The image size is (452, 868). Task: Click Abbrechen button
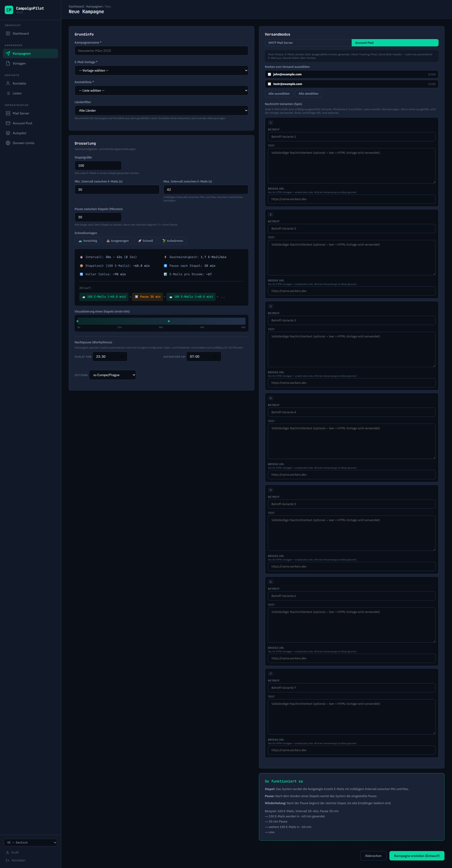373,855
